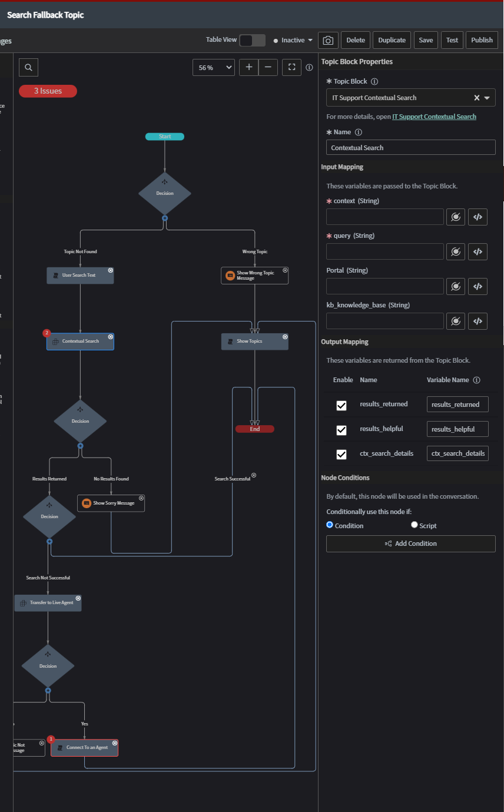This screenshot has width=504, height=812.
Task: Open the code editor for the query field
Action: pos(477,251)
